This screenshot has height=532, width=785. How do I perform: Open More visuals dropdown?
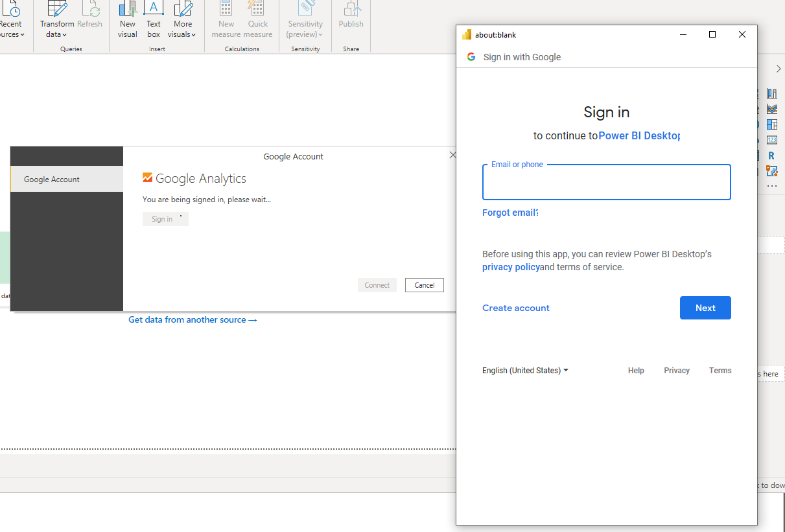(x=182, y=21)
